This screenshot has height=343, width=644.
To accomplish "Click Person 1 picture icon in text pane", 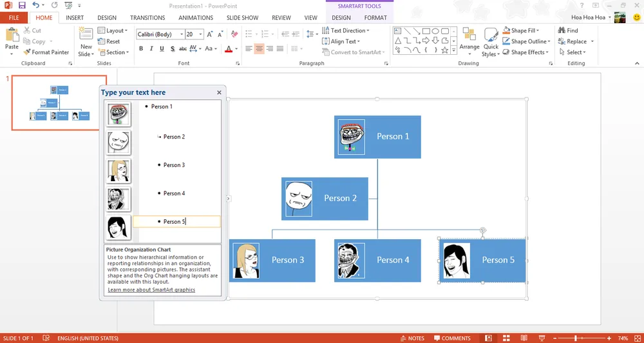I will coord(118,114).
